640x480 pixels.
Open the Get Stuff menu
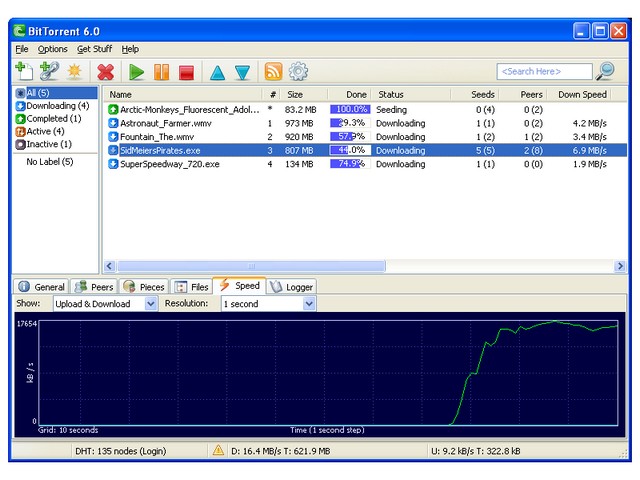click(94, 49)
